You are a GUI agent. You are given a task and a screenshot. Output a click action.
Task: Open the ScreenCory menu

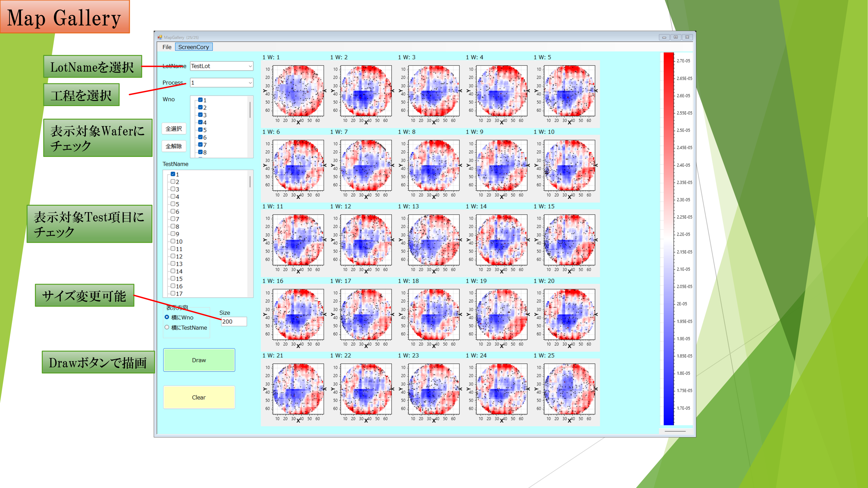click(x=194, y=47)
